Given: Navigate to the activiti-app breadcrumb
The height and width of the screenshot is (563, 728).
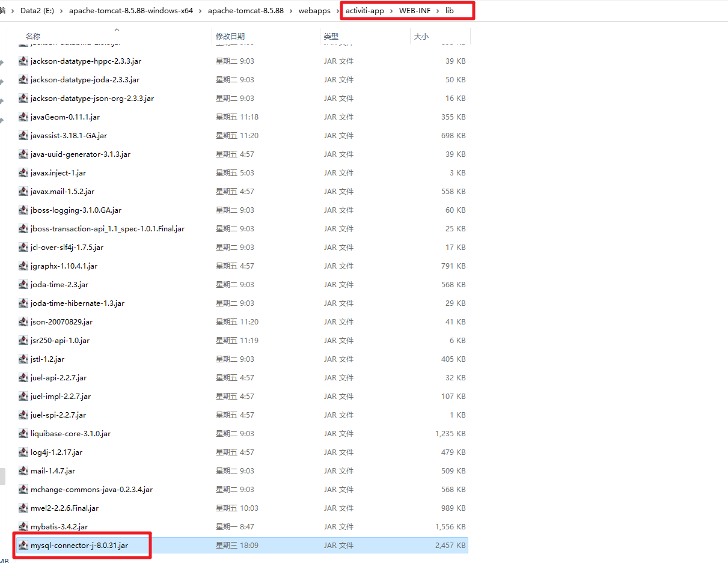Looking at the screenshot, I should pyautogui.click(x=365, y=11).
